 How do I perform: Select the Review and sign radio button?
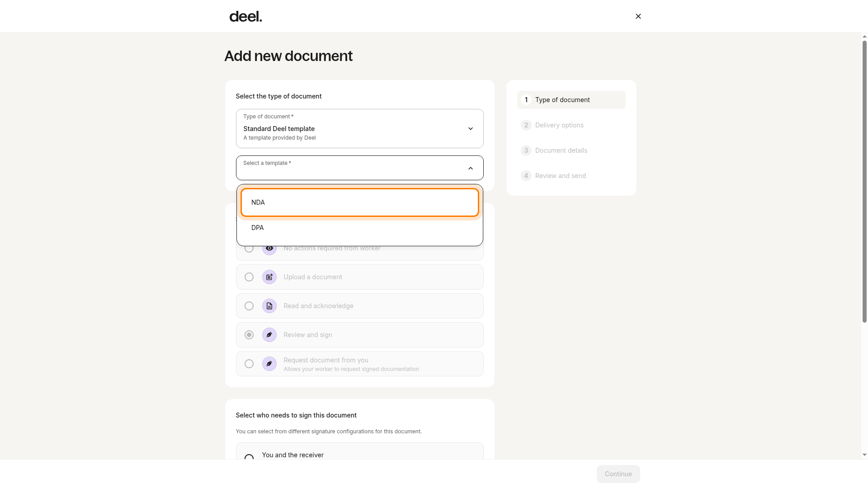tap(249, 335)
